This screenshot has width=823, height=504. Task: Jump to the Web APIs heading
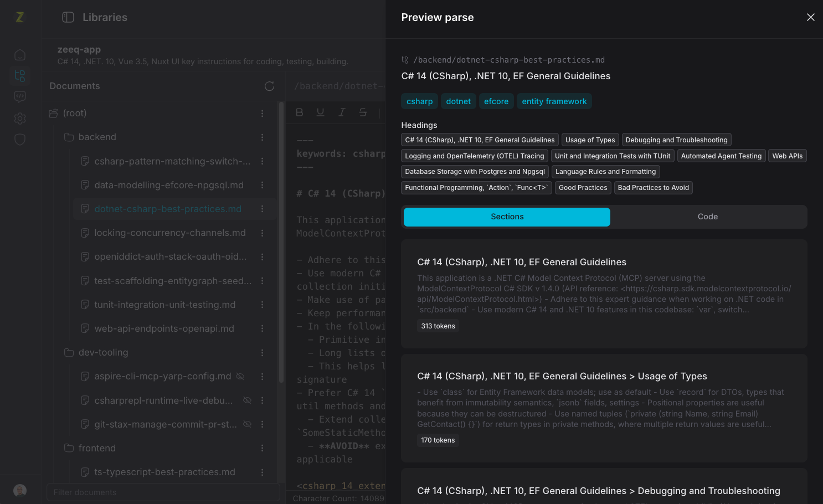[x=787, y=156]
